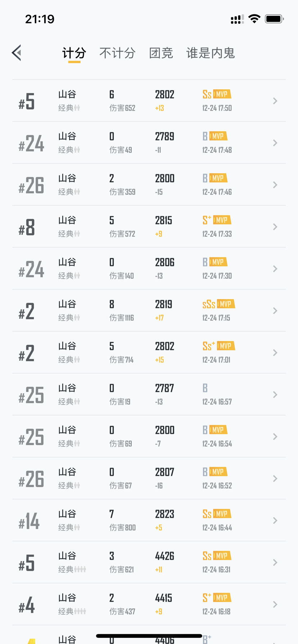The width and height of the screenshot is (298, 644).
Task: Switch to the 不计分 tab
Action: (x=117, y=53)
